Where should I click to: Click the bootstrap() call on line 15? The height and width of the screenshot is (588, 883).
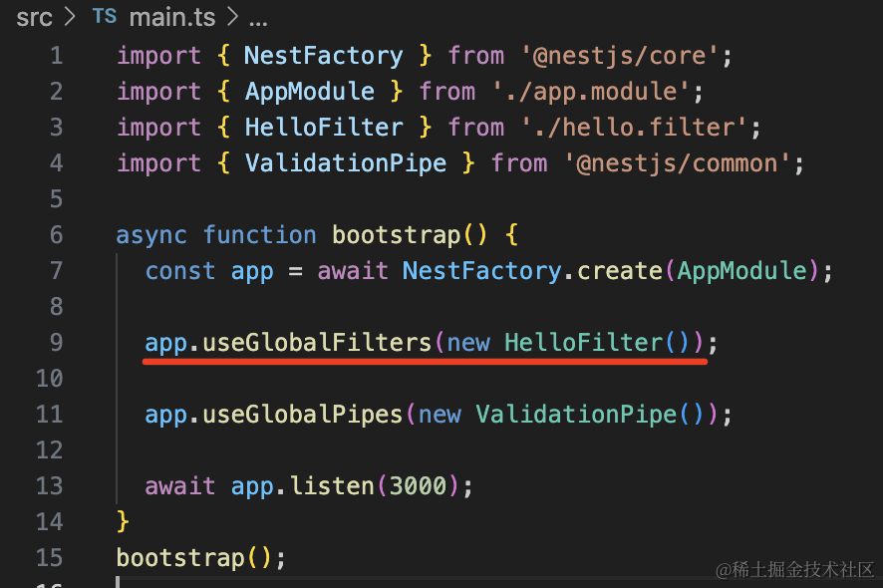coord(179,558)
